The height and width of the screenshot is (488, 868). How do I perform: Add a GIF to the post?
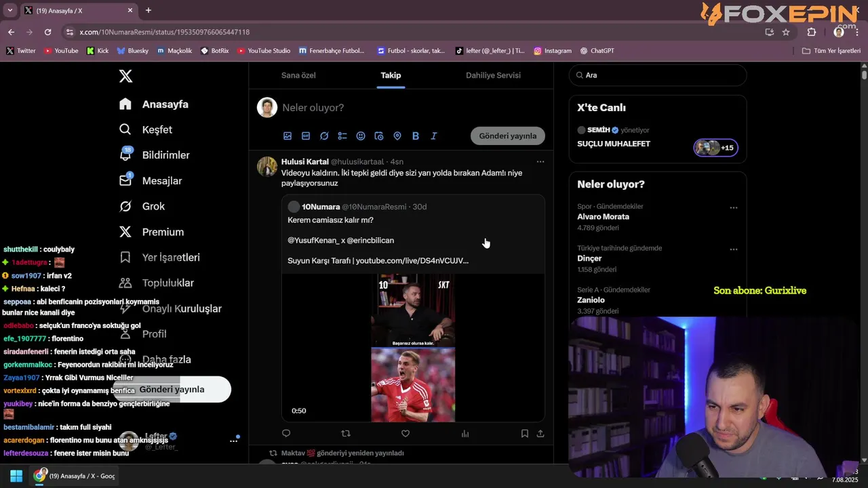point(306,136)
